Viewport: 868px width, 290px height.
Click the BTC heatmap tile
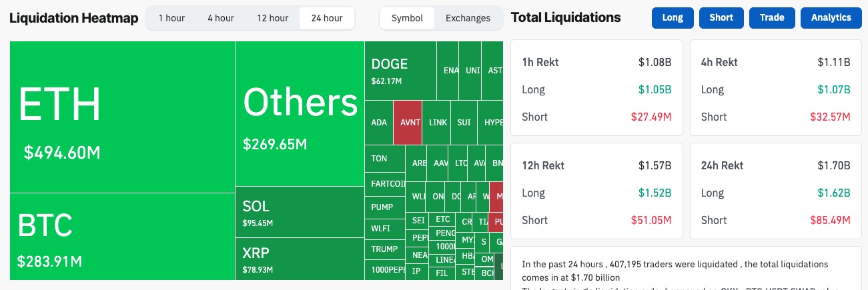tap(122, 237)
